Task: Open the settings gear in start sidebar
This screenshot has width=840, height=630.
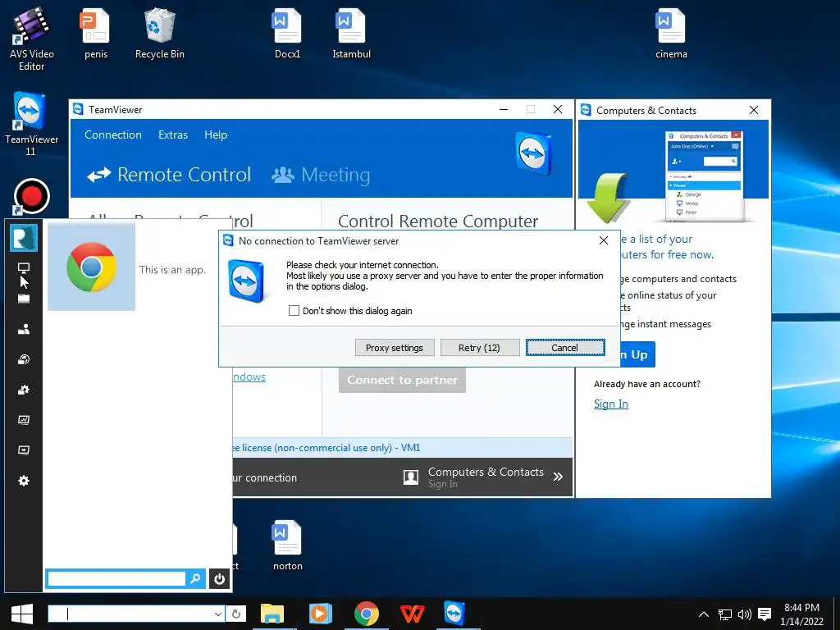Action: (x=24, y=481)
